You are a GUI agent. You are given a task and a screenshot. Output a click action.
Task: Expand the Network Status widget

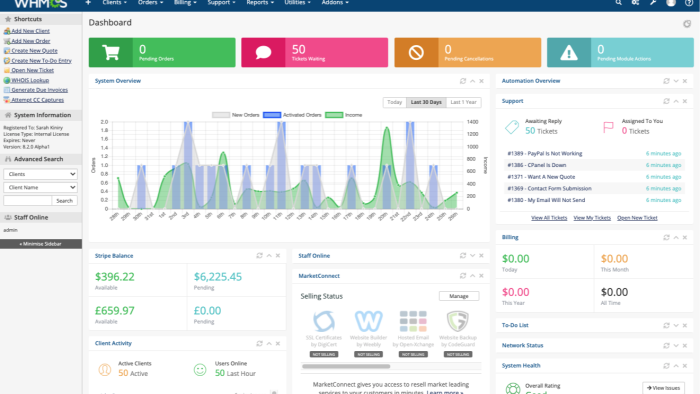(x=676, y=345)
